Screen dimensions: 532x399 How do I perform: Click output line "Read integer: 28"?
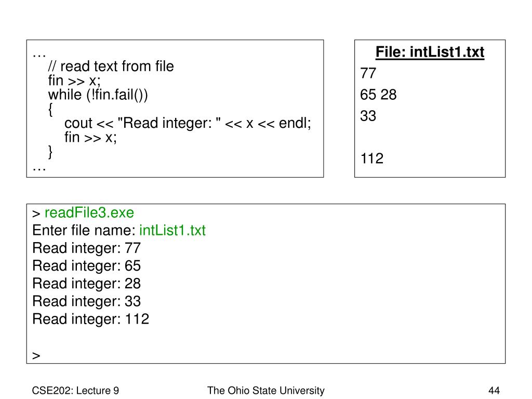[87, 284]
